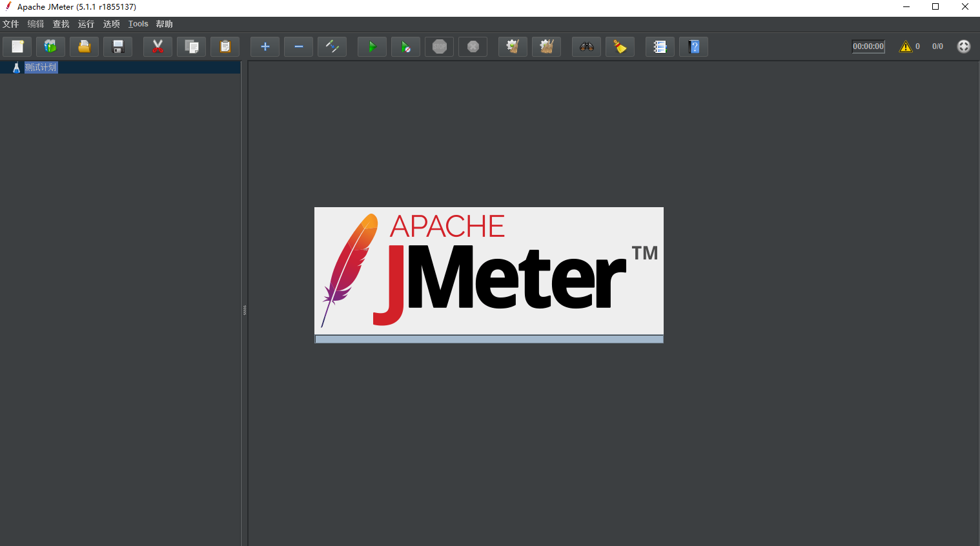Image resolution: width=980 pixels, height=546 pixels.
Task: Open the 帮助 menu
Action: point(165,24)
